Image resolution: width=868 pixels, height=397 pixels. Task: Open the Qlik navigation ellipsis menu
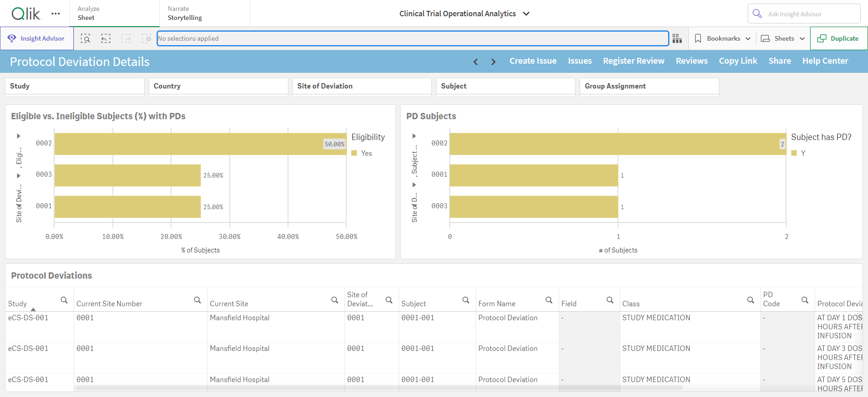pyautogui.click(x=56, y=14)
